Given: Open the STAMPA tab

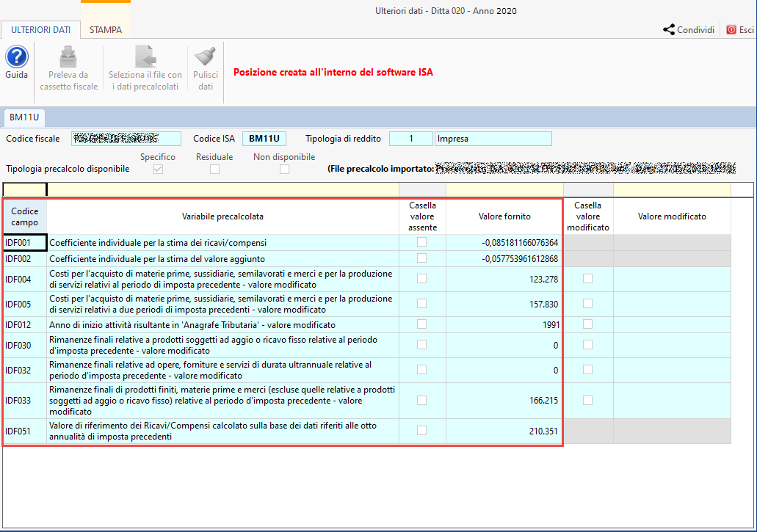Looking at the screenshot, I should point(106,30).
